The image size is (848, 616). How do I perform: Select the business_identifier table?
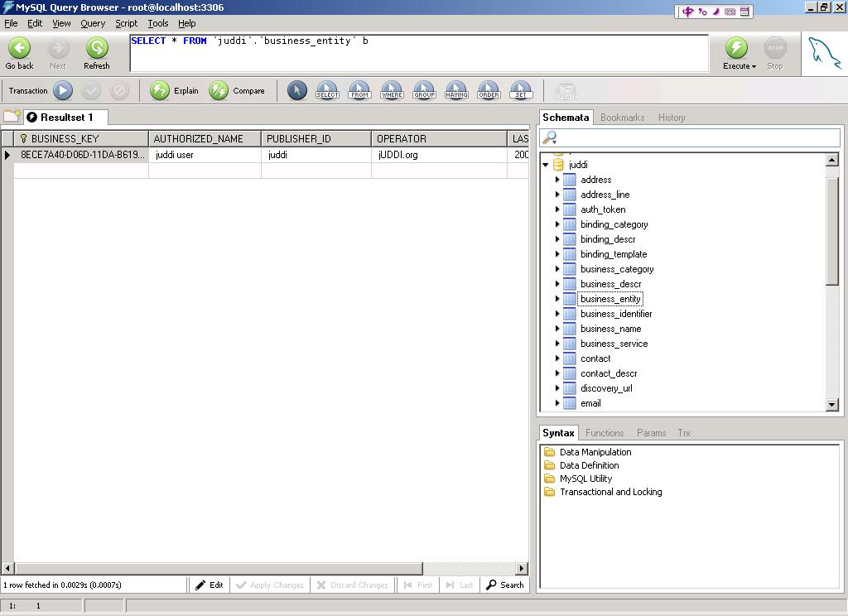(x=616, y=314)
